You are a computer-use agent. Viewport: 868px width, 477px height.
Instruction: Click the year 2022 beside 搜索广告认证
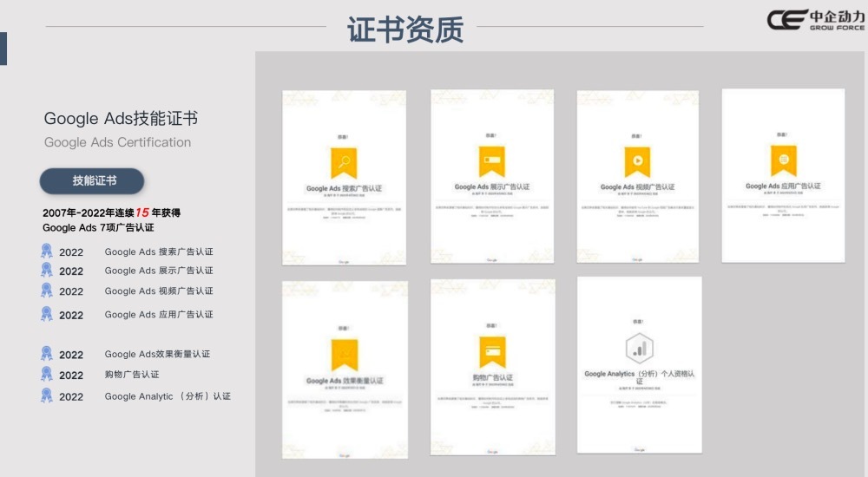71,252
